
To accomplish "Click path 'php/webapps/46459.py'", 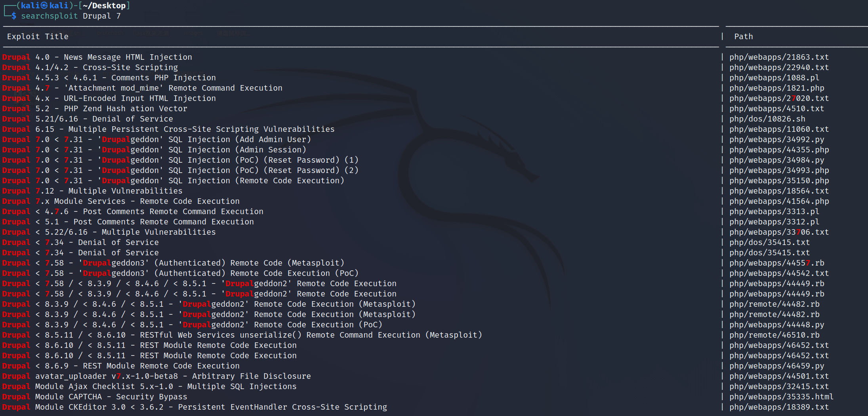I will coord(777,366).
